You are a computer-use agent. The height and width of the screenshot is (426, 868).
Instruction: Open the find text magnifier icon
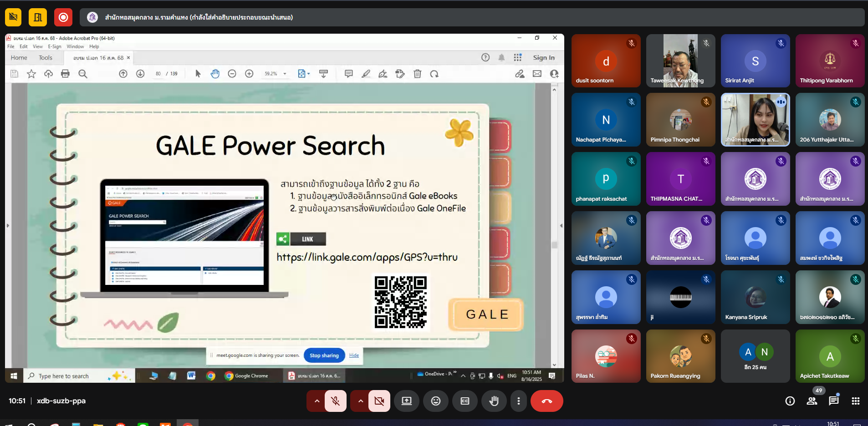pos(83,74)
